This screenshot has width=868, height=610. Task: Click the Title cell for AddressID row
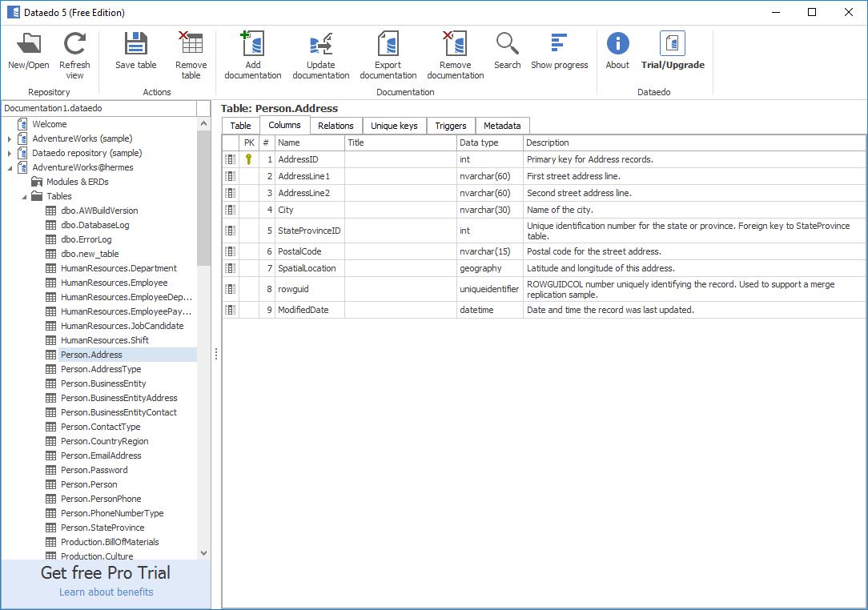tap(400, 159)
